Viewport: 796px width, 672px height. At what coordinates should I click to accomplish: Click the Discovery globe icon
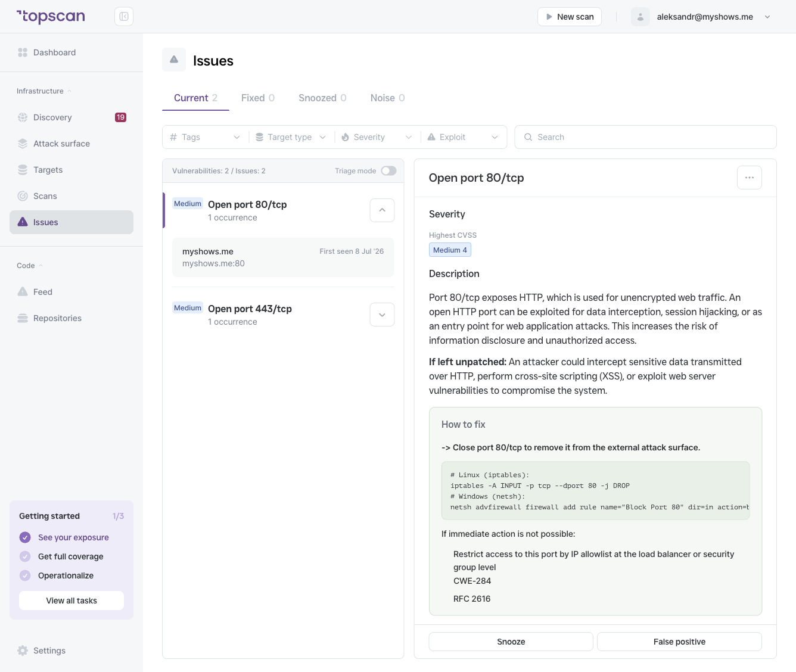pyautogui.click(x=23, y=117)
